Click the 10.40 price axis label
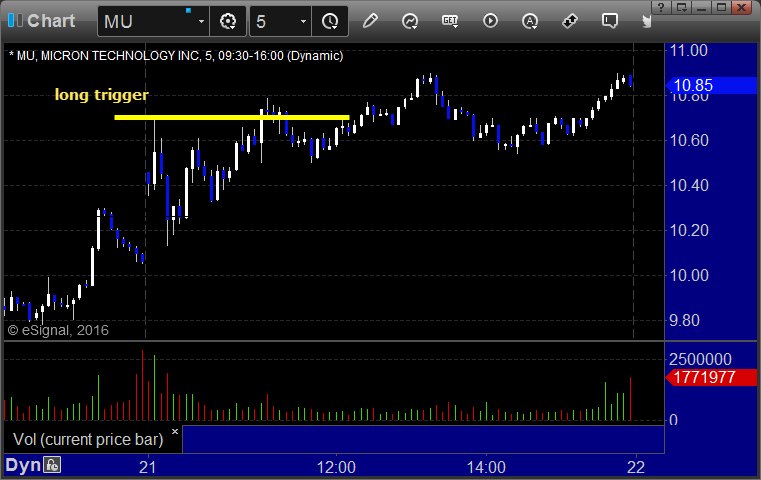The height and width of the screenshot is (480, 761). [x=689, y=185]
